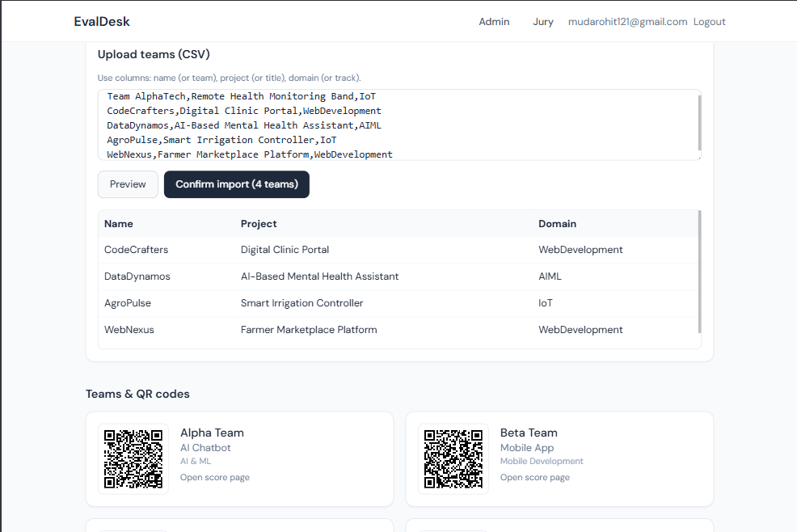Click the AI Chatbot project text

click(x=205, y=448)
